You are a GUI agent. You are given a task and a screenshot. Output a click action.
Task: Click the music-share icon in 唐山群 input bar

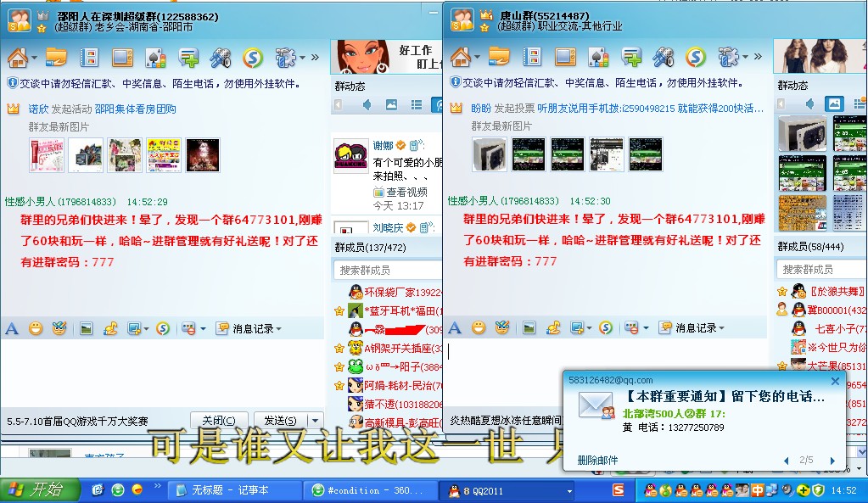coord(553,328)
